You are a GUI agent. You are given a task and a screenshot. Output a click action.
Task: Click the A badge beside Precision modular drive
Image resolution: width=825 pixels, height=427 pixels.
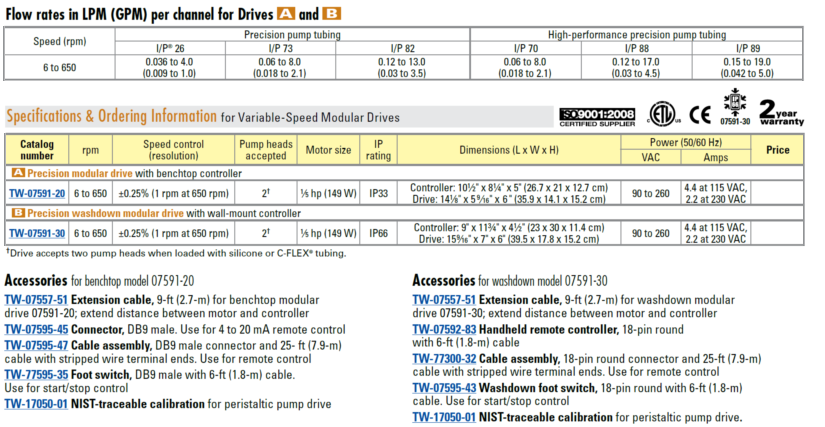tap(18, 173)
